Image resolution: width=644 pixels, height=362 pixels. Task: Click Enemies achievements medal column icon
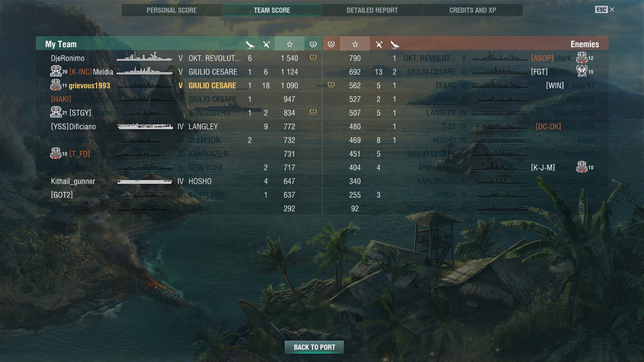[x=331, y=44]
